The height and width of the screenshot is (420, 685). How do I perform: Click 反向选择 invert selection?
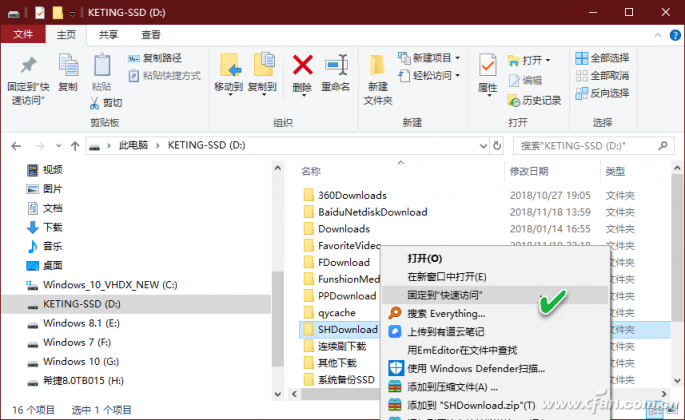602,93
